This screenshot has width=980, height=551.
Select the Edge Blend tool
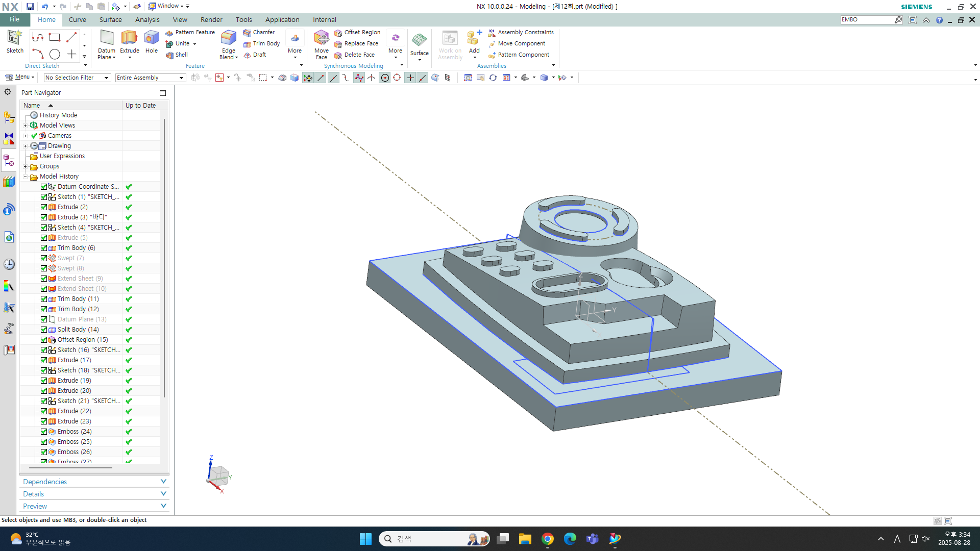click(228, 39)
